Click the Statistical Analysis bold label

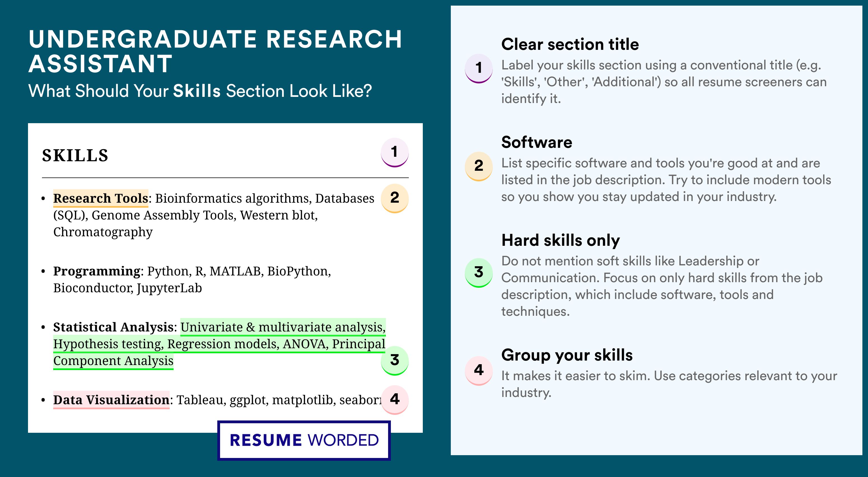113,327
